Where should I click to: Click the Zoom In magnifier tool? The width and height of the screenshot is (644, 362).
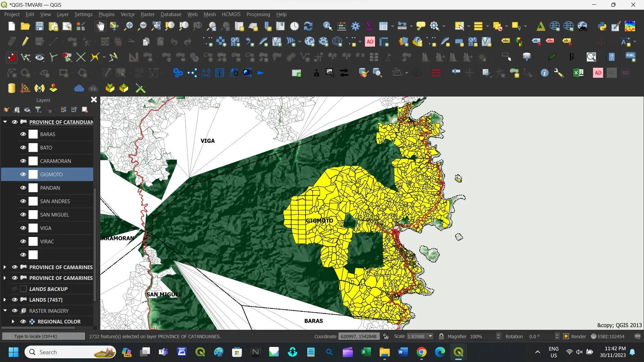point(128,26)
